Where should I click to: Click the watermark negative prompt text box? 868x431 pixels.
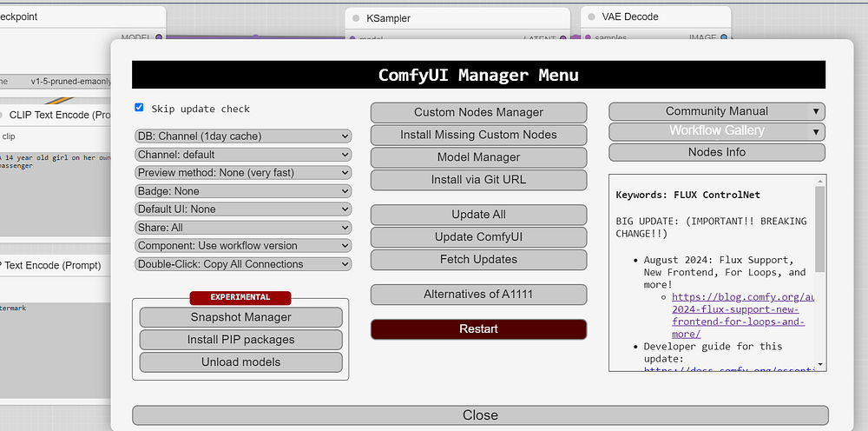coord(56,350)
